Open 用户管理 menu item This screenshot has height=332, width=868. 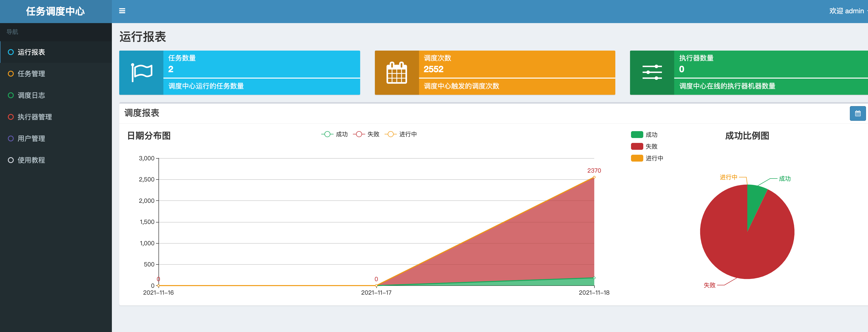click(31, 138)
